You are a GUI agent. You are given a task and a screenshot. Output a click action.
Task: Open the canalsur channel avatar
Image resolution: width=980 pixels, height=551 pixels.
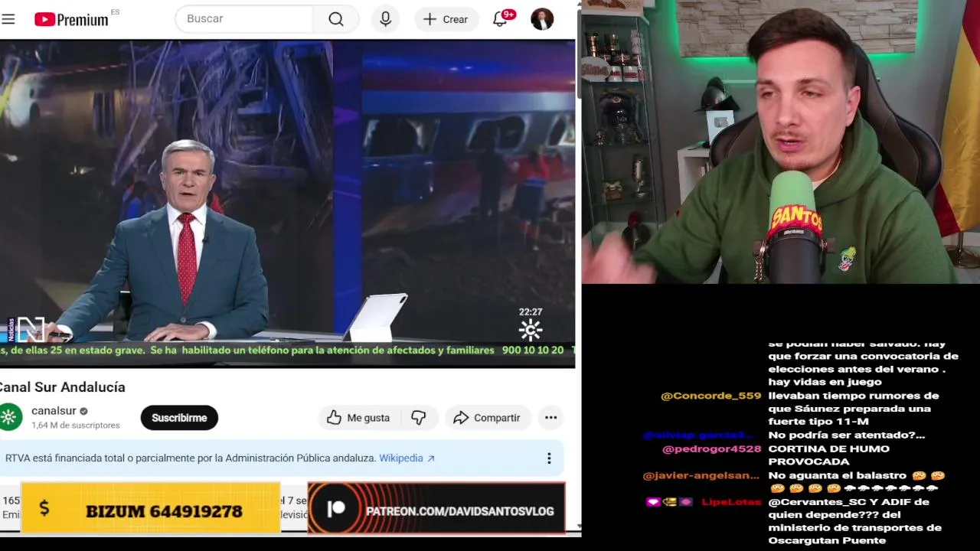click(10, 417)
